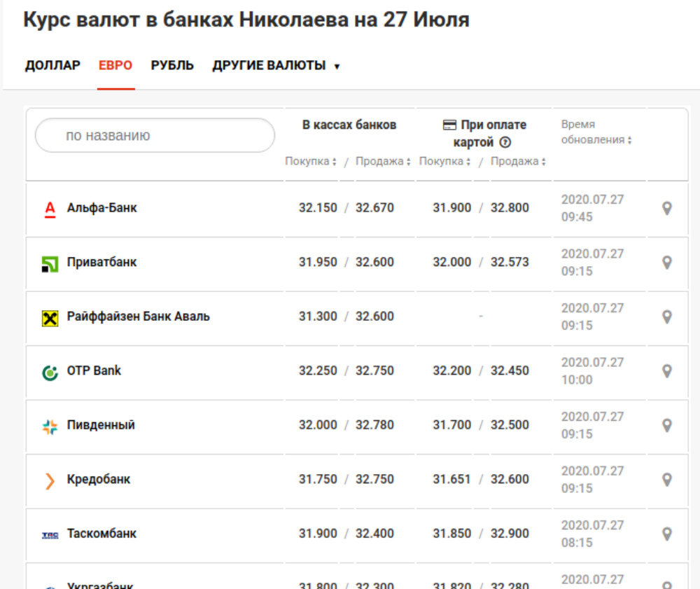Click the Pivdenny bank logo icon
This screenshot has width=700, height=589.
tap(50, 426)
